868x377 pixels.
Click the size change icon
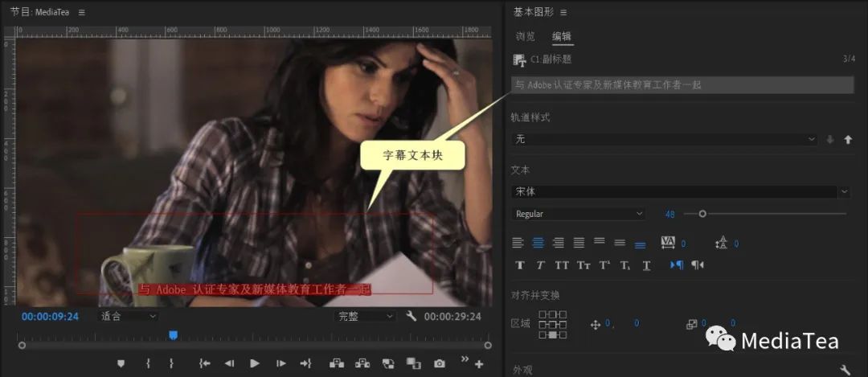click(x=691, y=325)
